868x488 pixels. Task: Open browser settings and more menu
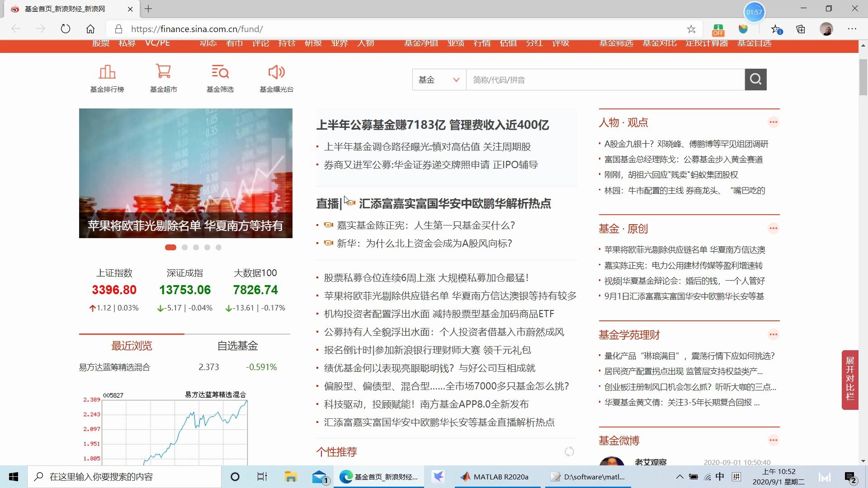pos(852,29)
